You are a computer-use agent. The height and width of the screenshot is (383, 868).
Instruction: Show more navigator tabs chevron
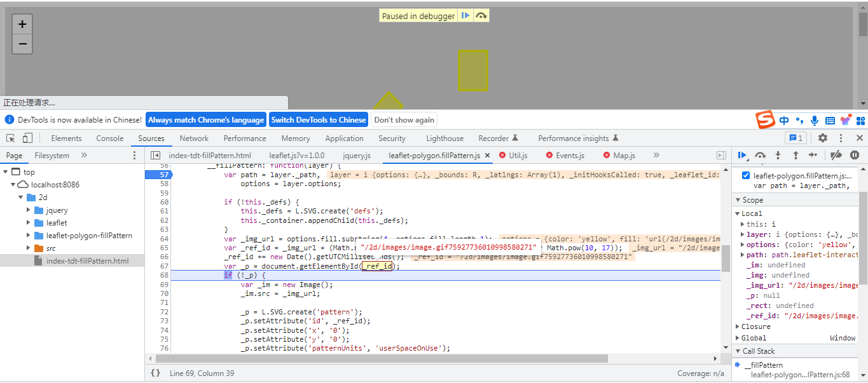(x=84, y=155)
